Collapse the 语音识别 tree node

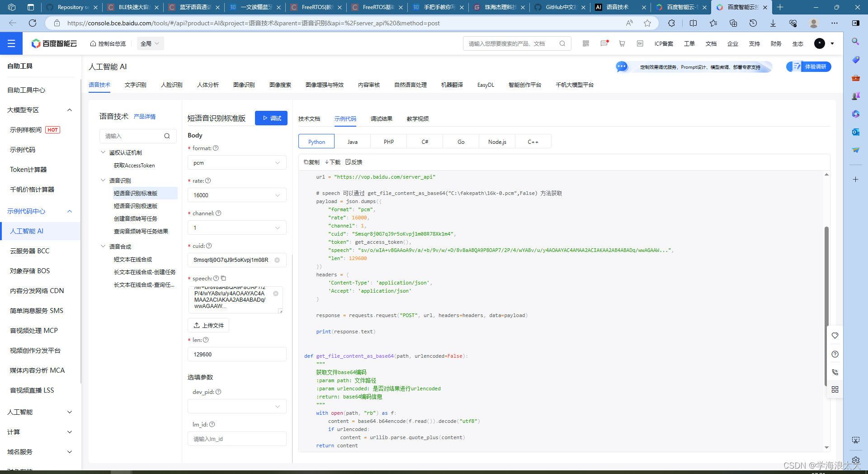click(x=103, y=180)
